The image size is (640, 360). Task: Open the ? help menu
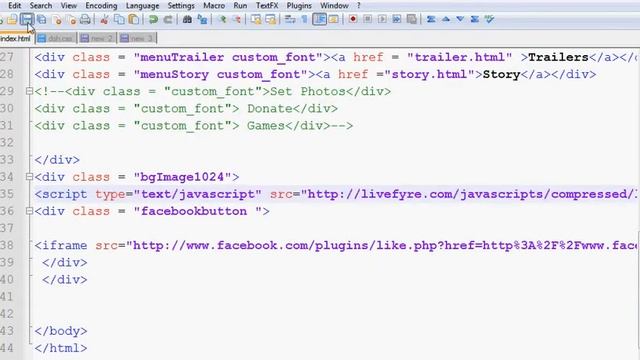tap(359, 6)
